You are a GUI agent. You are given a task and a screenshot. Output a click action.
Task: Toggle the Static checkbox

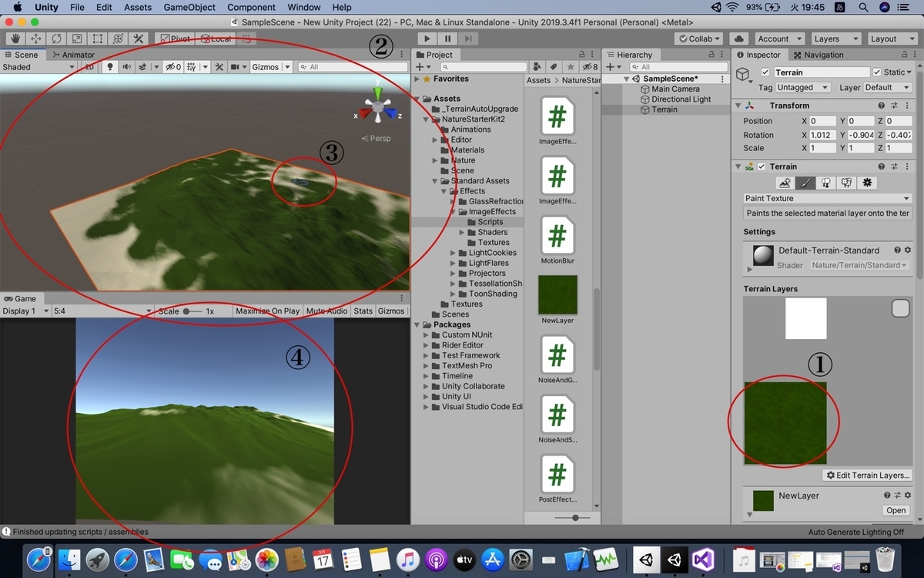(x=876, y=72)
